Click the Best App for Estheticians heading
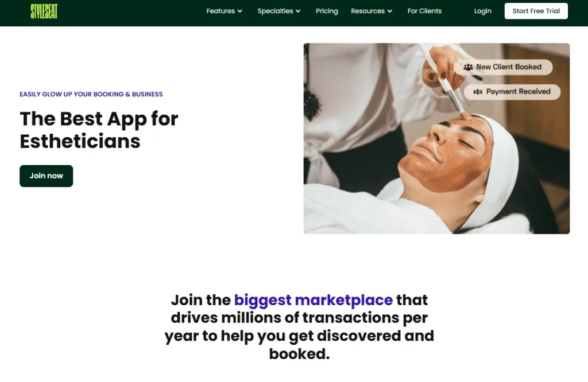The height and width of the screenshot is (382, 588). pos(99,130)
